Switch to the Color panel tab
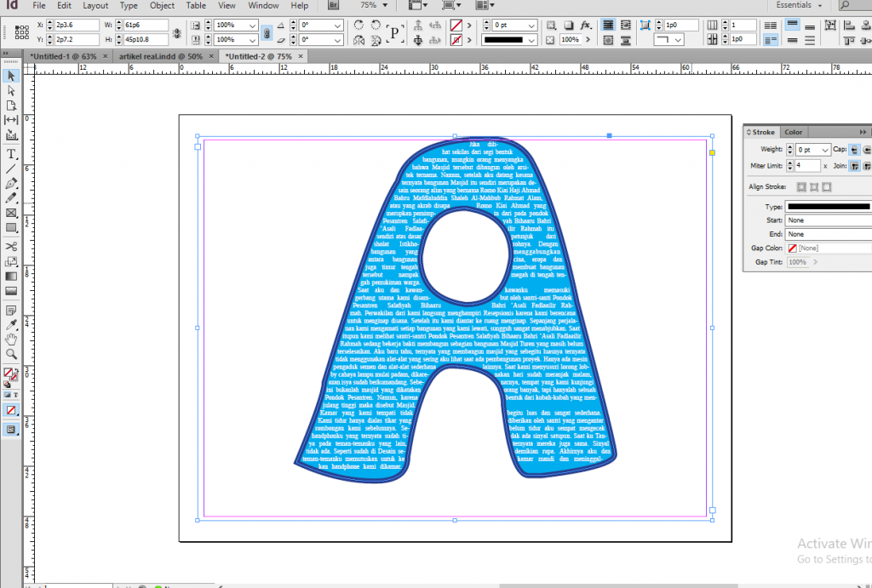 pyautogui.click(x=793, y=132)
